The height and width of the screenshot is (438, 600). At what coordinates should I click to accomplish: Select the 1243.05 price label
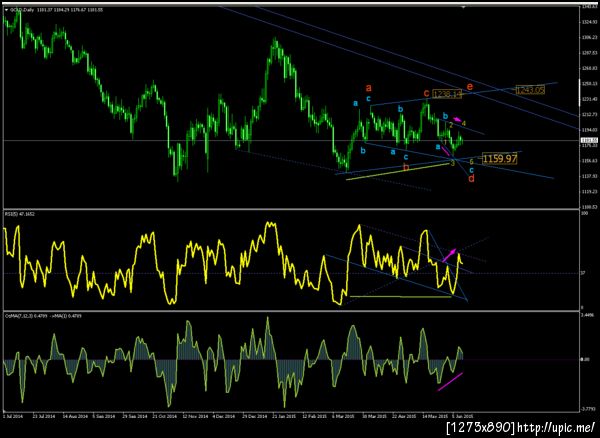coord(530,90)
